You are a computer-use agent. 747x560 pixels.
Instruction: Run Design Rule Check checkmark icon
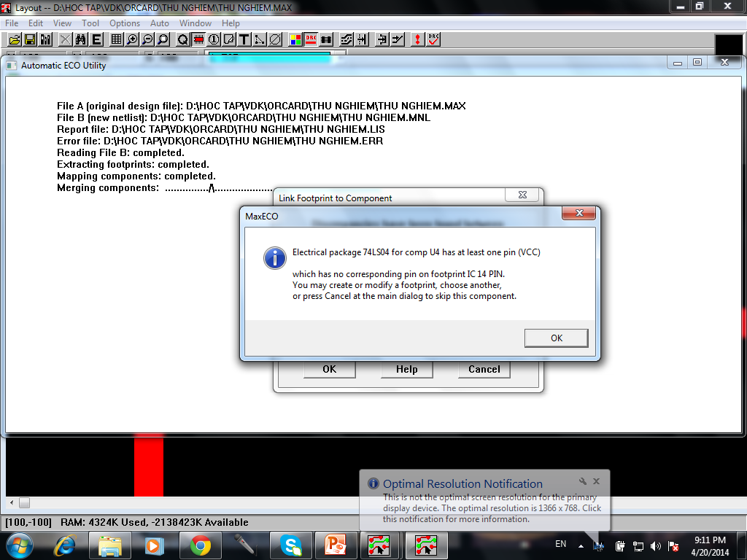pyautogui.click(x=433, y=39)
